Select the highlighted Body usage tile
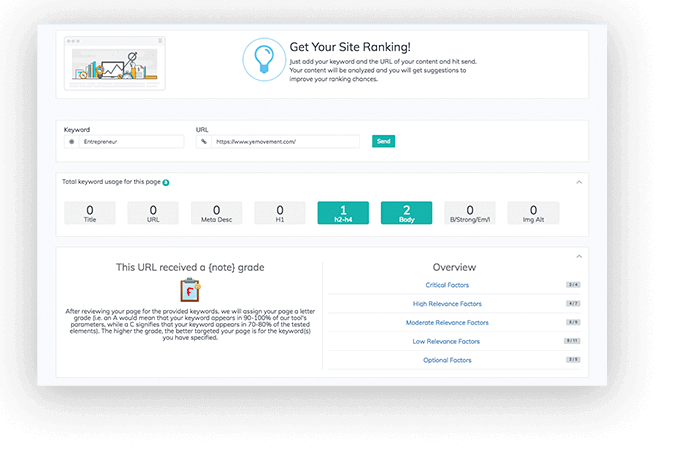The image size is (689, 458). coord(406,212)
